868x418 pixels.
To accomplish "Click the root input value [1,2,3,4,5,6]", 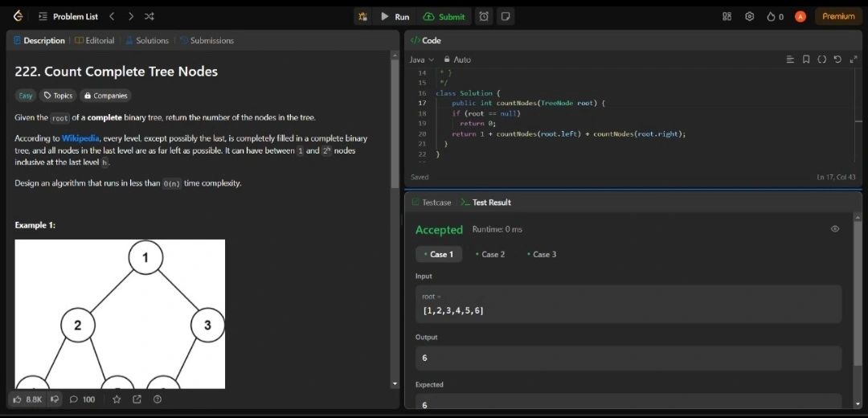I will click(x=453, y=310).
